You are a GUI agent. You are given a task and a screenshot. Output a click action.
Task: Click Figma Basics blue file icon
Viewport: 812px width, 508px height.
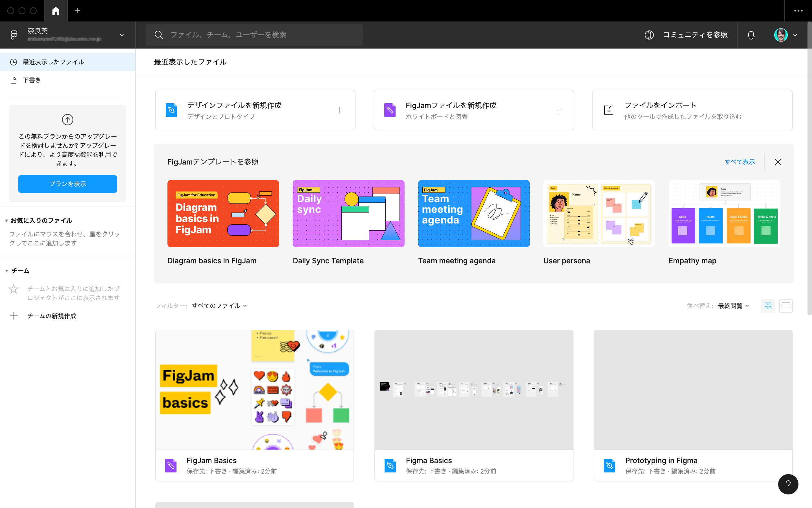(x=390, y=465)
